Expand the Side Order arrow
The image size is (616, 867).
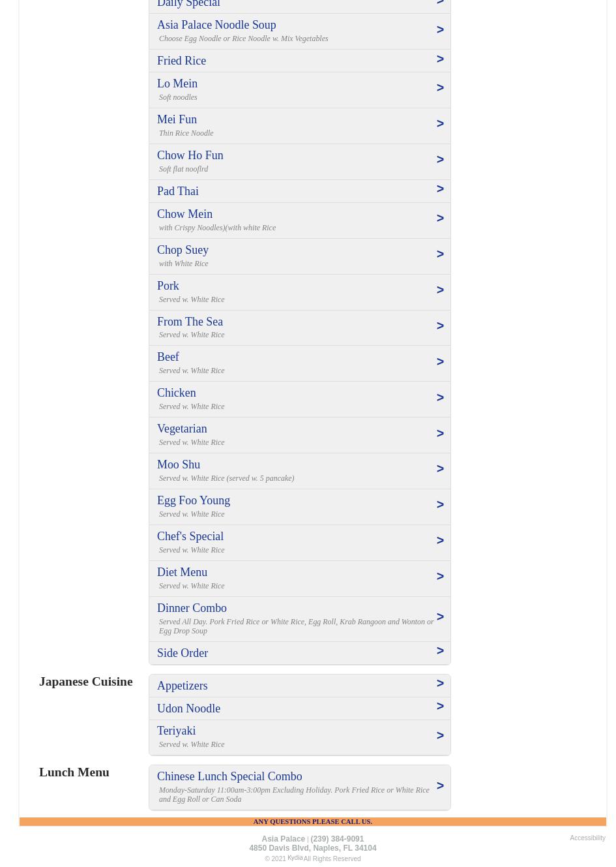point(440,651)
